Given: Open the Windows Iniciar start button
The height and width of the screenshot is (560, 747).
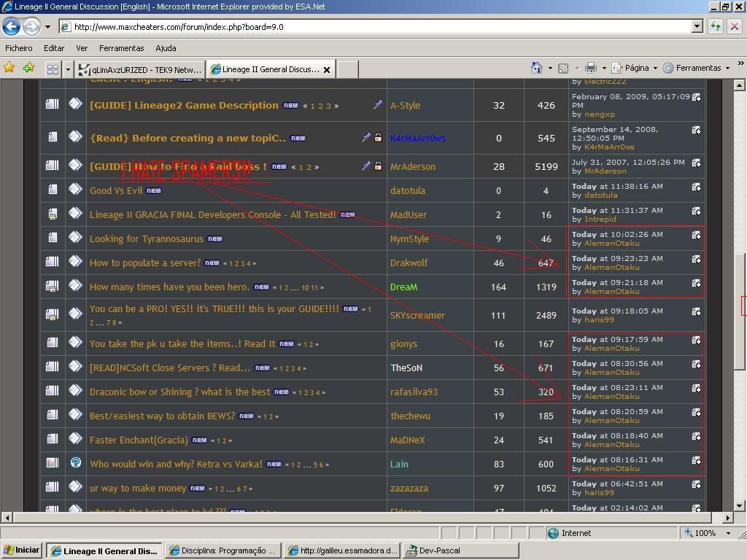Looking at the screenshot, I should click(22, 551).
